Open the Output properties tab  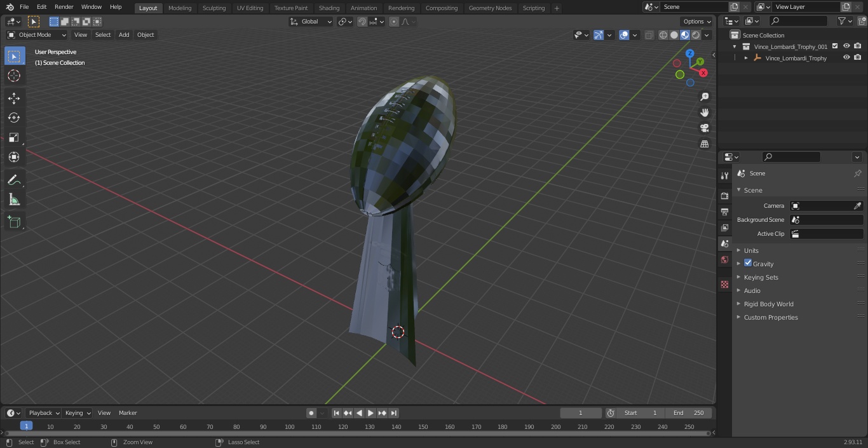pos(724,212)
